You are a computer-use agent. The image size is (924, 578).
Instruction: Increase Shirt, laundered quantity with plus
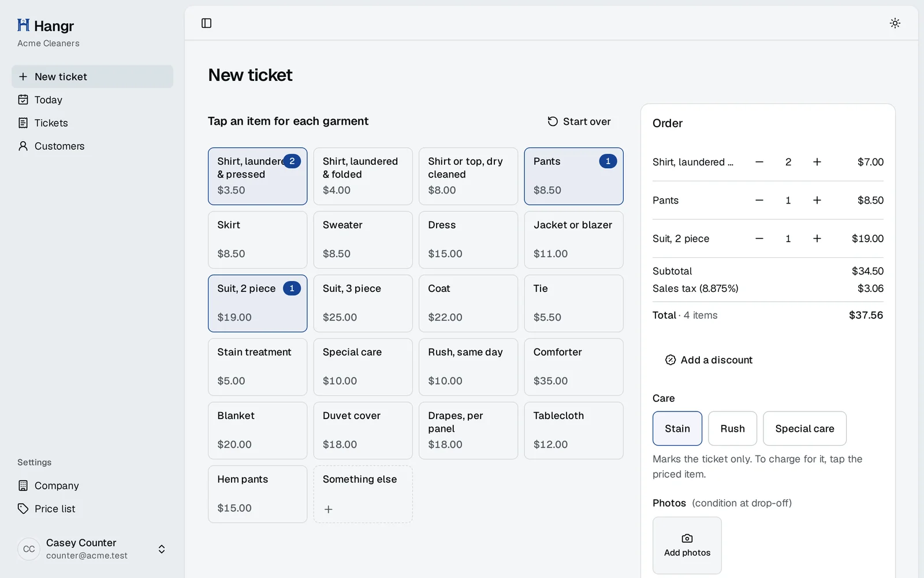817,162
